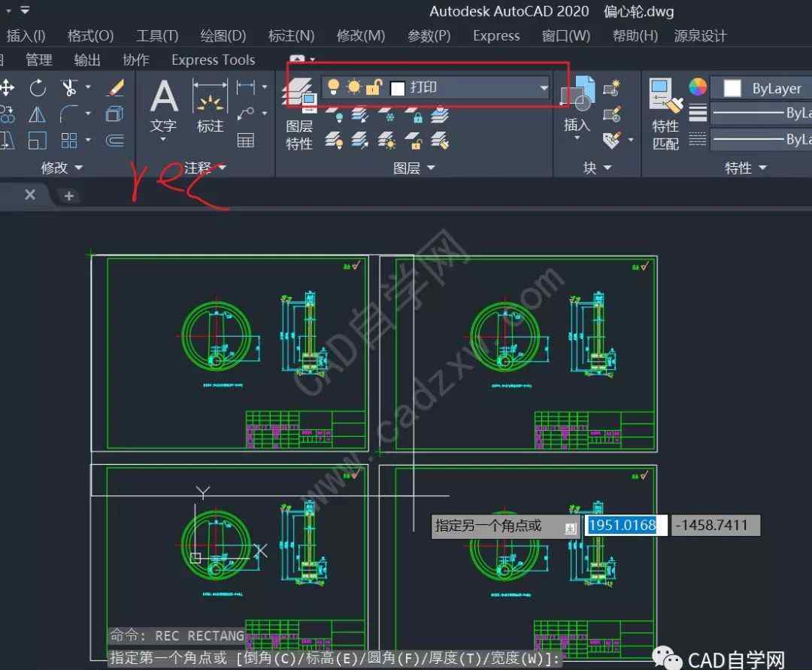Screen dimensions: 812x670
Task: Expand the 注释 panel
Action: (x=205, y=167)
